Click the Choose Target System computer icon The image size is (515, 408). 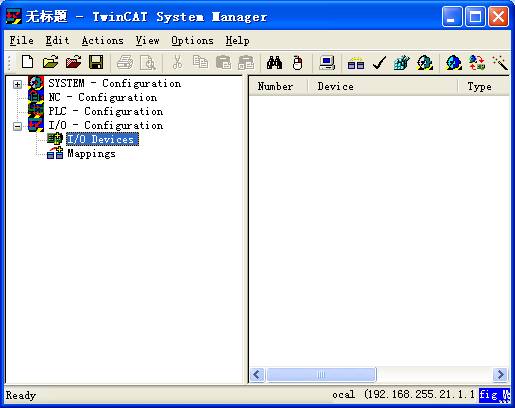point(327,62)
